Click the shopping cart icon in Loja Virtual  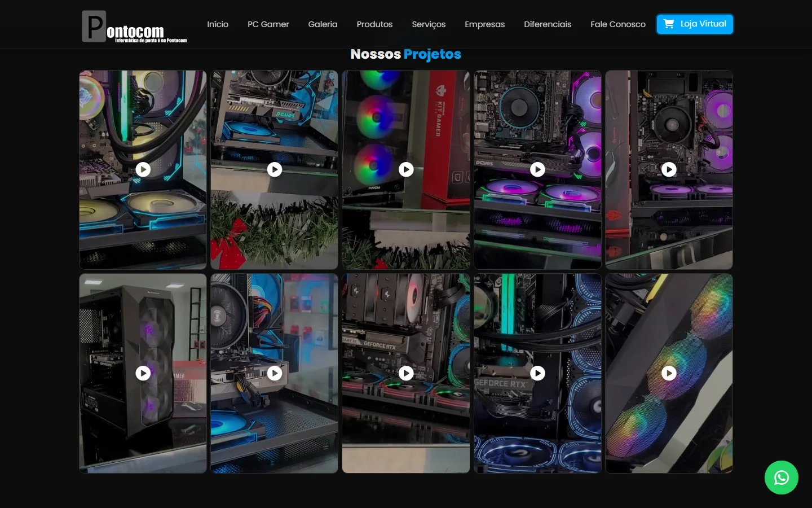(x=669, y=24)
